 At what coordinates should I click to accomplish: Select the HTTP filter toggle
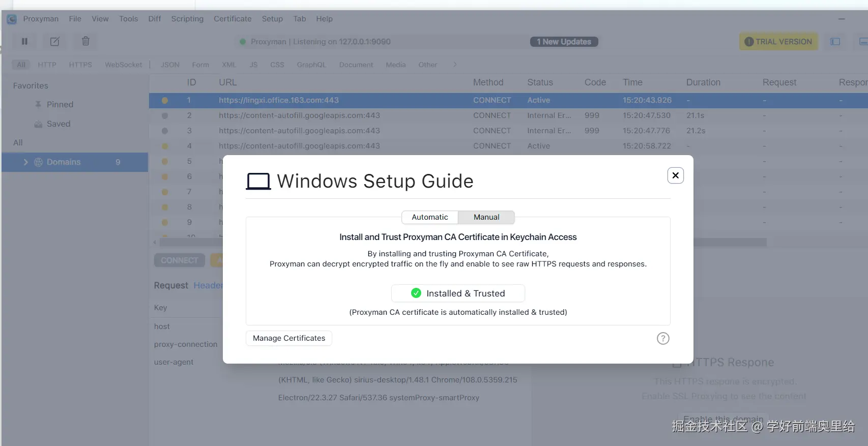click(x=47, y=65)
